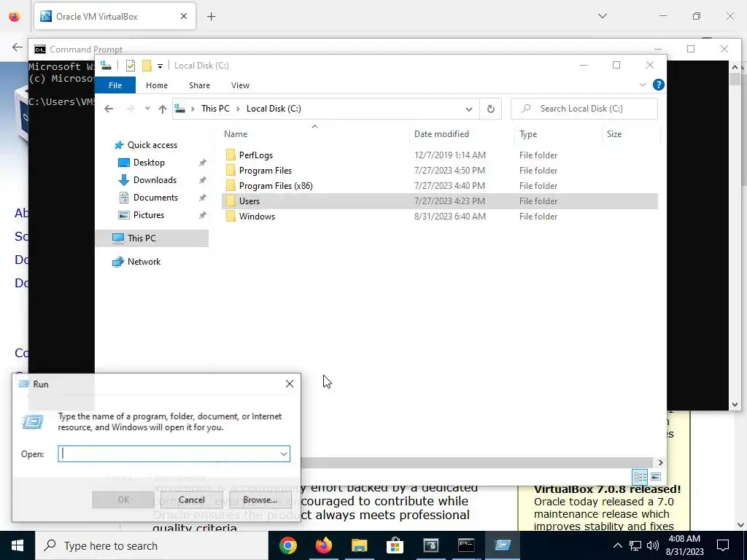The image size is (747, 560).
Task: Close the Run dialog with the X
Action: pos(289,384)
